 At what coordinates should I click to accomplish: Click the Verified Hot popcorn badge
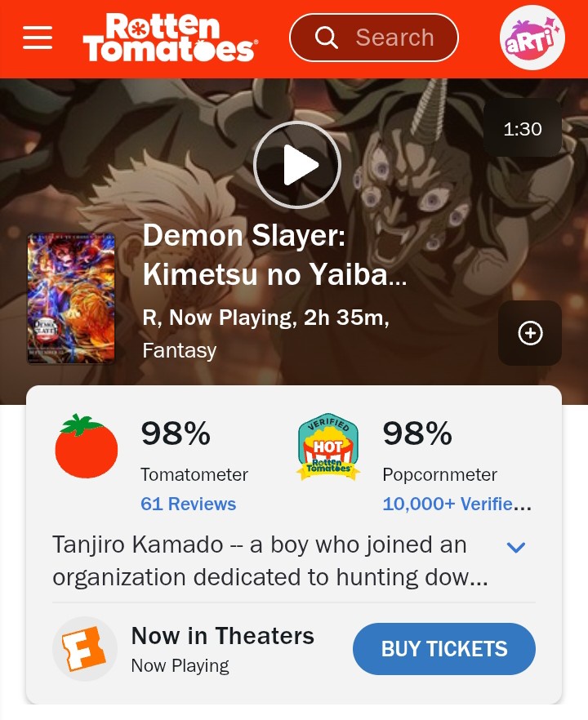[x=328, y=447]
